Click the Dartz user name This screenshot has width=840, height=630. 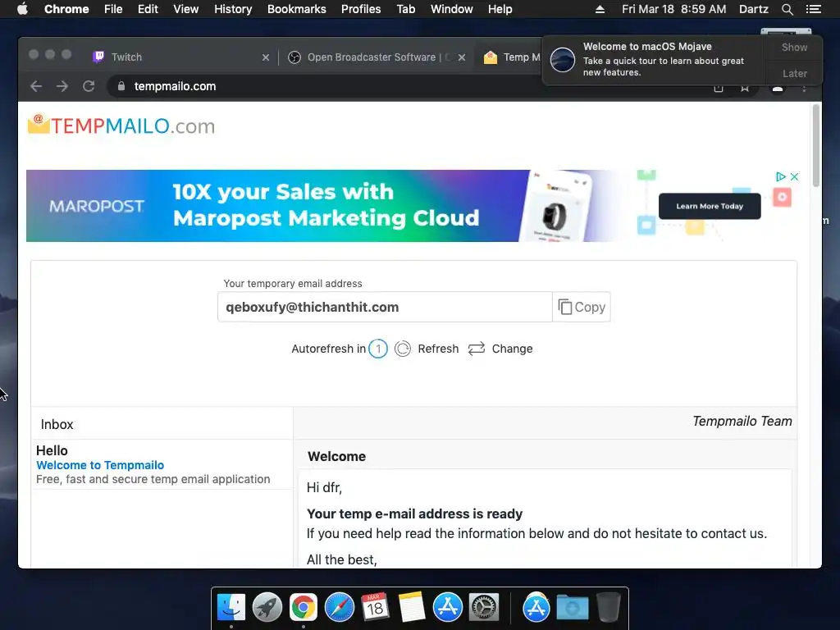click(753, 9)
